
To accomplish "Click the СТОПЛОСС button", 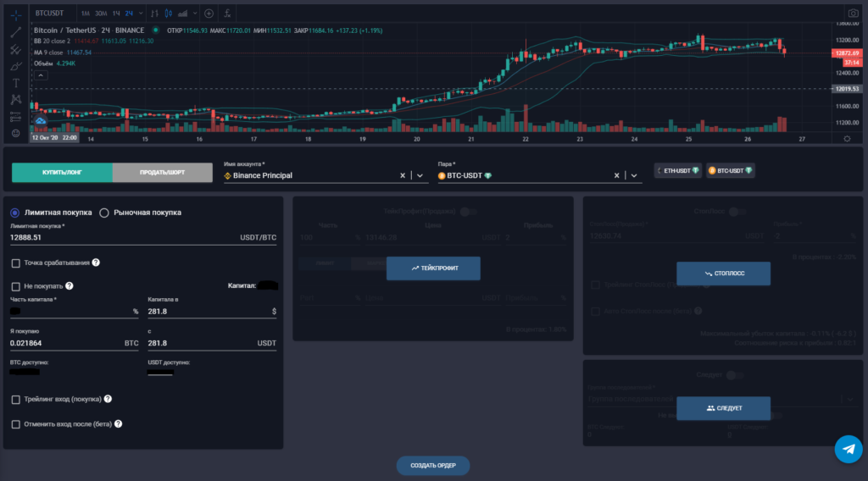I will 724,274.
